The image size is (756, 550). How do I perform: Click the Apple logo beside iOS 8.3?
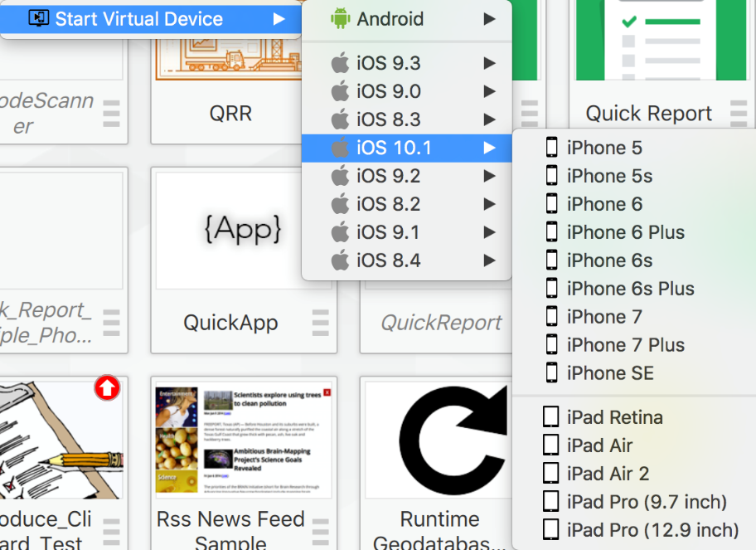pos(341,119)
